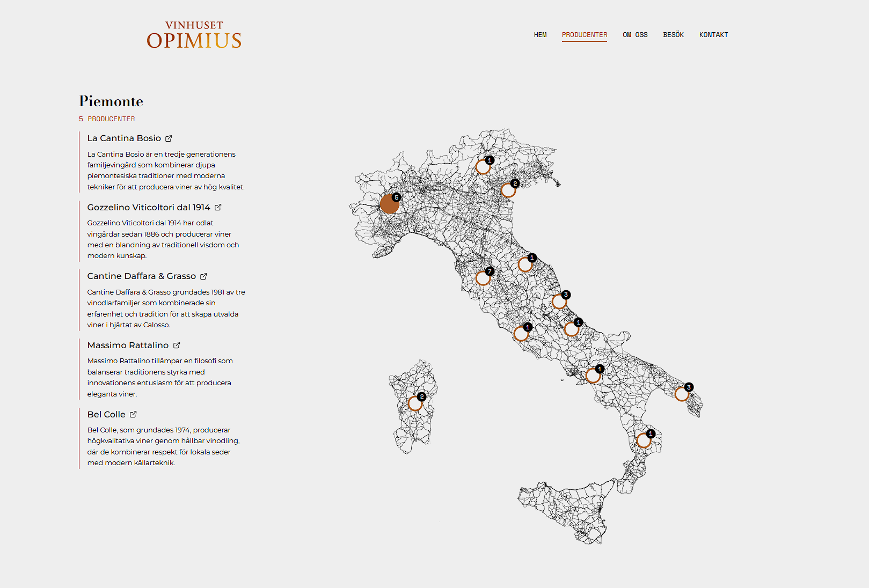Open Massimo Rattalino's external link icon
Viewport: 869px width, 588px height.
177,345
